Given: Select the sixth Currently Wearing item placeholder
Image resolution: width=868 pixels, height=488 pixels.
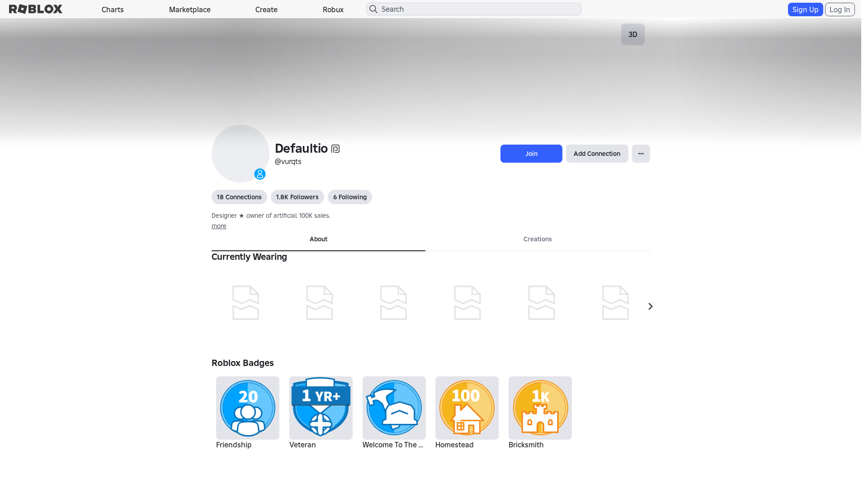Looking at the screenshot, I should coord(615,303).
